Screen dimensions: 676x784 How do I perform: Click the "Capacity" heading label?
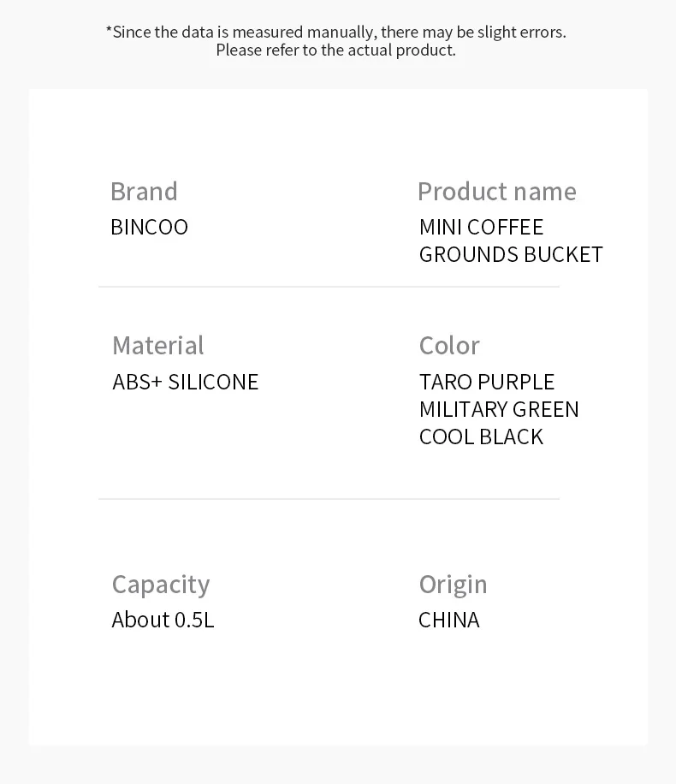coord(161,584)
